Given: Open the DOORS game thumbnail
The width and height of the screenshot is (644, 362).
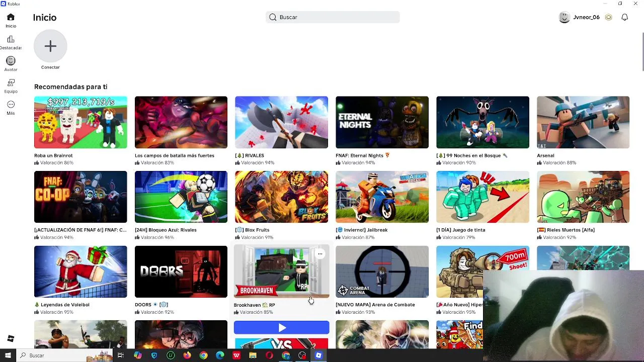Looking at the screenshot, I should tap(181, 271).
